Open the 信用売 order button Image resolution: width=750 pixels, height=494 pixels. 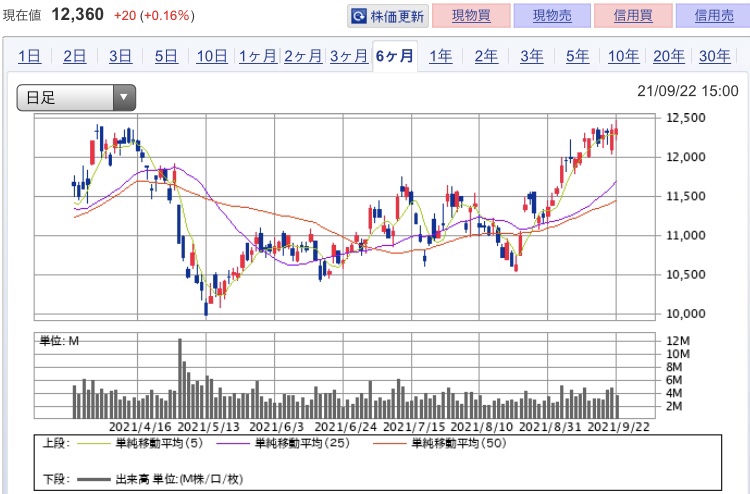click(714, 16)
